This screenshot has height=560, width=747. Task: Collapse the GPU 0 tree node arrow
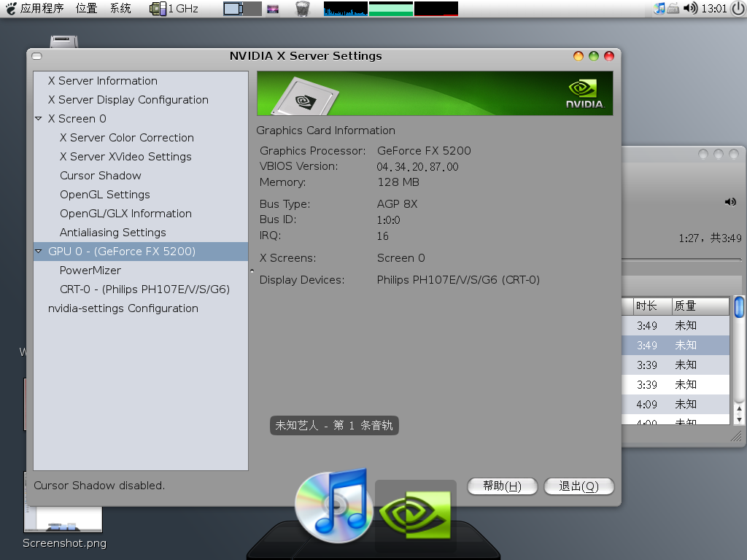(39, 252)
